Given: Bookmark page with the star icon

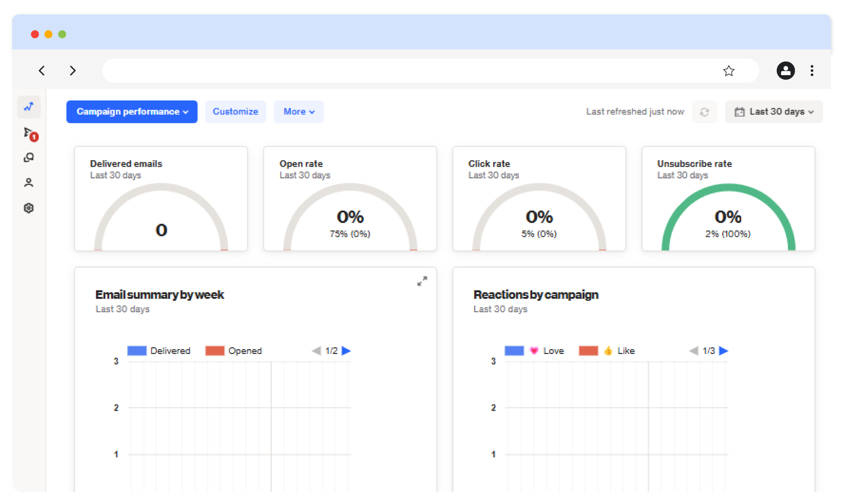Looking at the screenshot, I should point(728,71).
